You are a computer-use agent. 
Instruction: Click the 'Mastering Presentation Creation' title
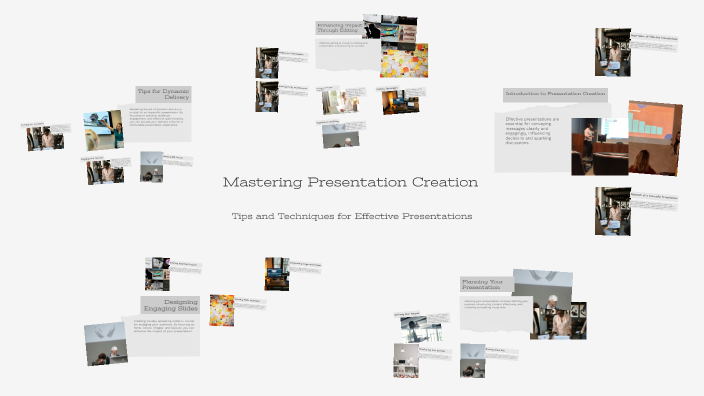pyautogui.click(x=350, y=182)
